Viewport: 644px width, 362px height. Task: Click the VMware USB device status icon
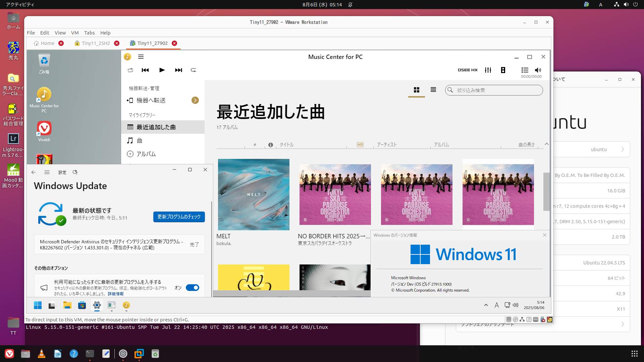(543, 319)
